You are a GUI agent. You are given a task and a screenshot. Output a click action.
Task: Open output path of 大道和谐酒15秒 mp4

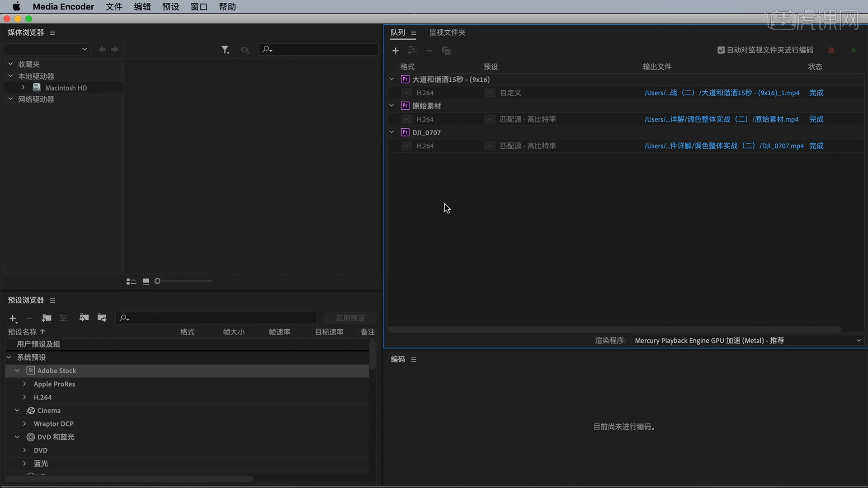[x=722, y=93]
